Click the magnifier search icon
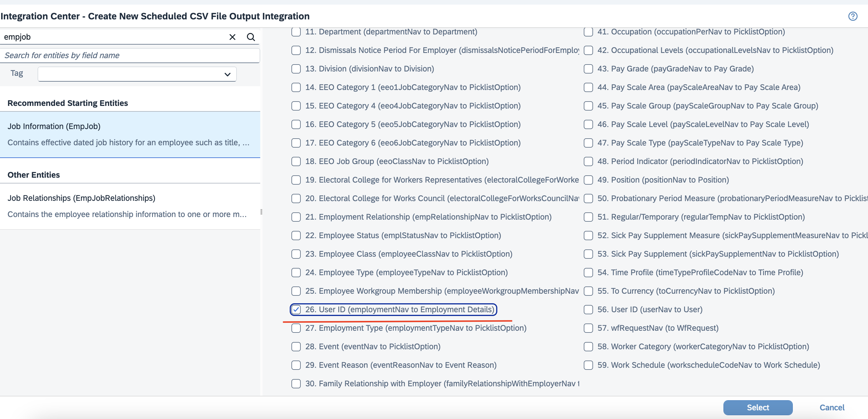Screen dimensions: 868x419 pos(251,37)
